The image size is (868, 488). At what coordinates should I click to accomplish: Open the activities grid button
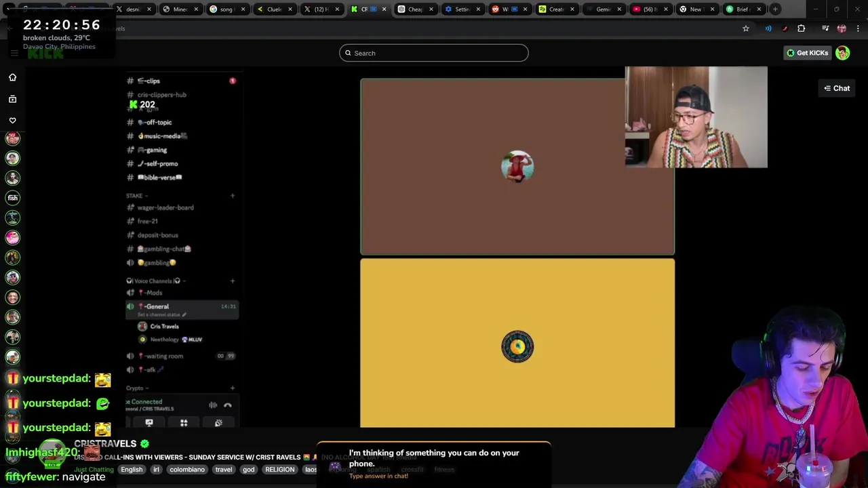click(184, 422)
